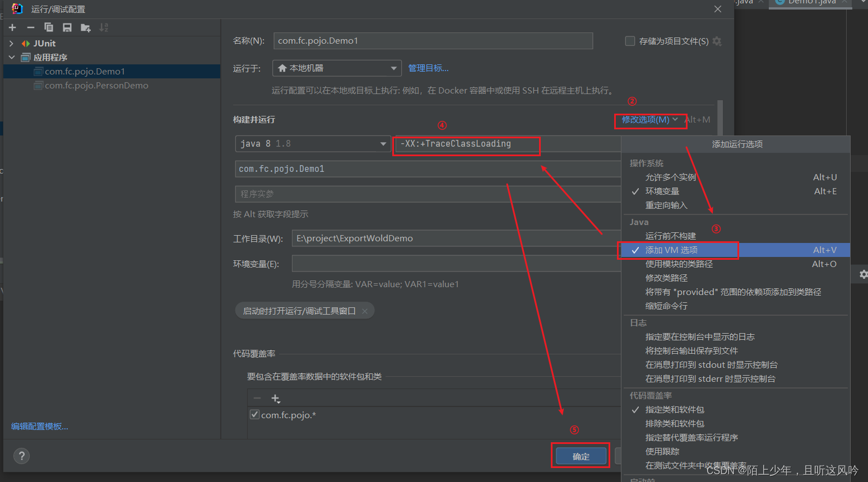Open 编辑配置模板 link
The width and height of the screenshot is (868, 482).
pyautogui.click(x=40, y=427)
